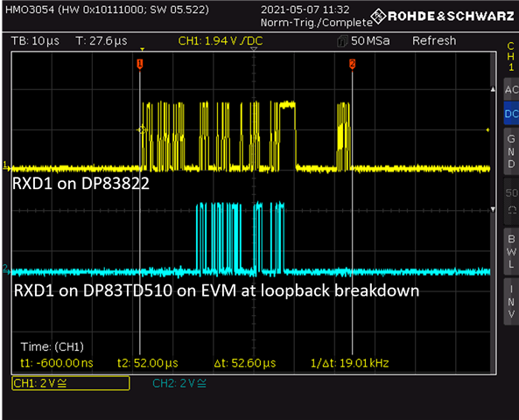
Task: Toggle the BWL bandwidth limit button
Action: [x=511, y=251]
